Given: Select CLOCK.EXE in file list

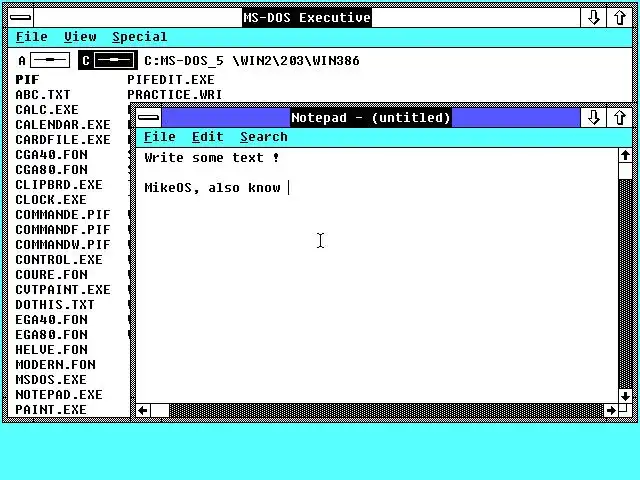Looking at the screenshot, I should (x=51, y=200).
